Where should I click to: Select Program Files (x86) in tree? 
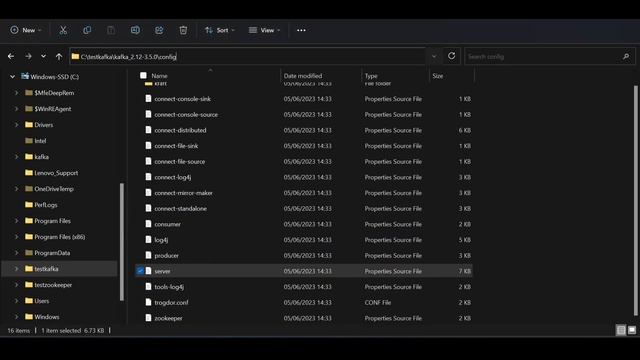pyautogui.click(x=60, y=237)
